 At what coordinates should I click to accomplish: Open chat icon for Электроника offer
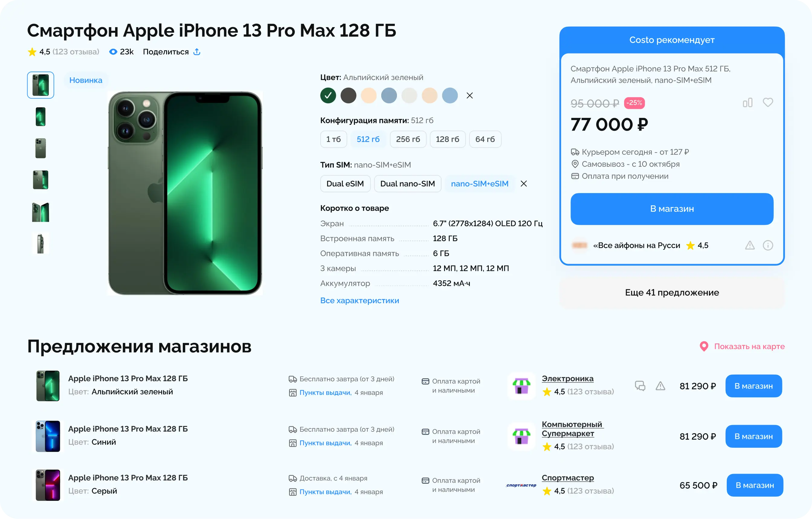click(x=640, y=386)
